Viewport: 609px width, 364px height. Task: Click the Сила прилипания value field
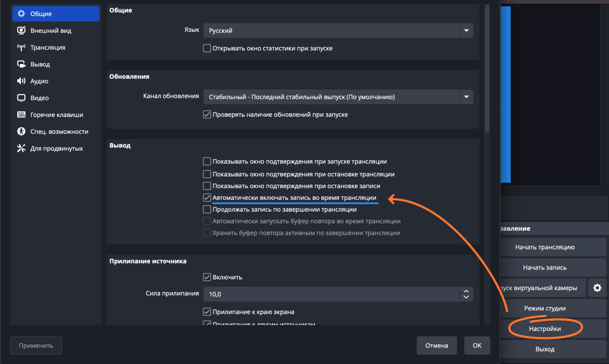pyautogui.click(x=331, y=294)
